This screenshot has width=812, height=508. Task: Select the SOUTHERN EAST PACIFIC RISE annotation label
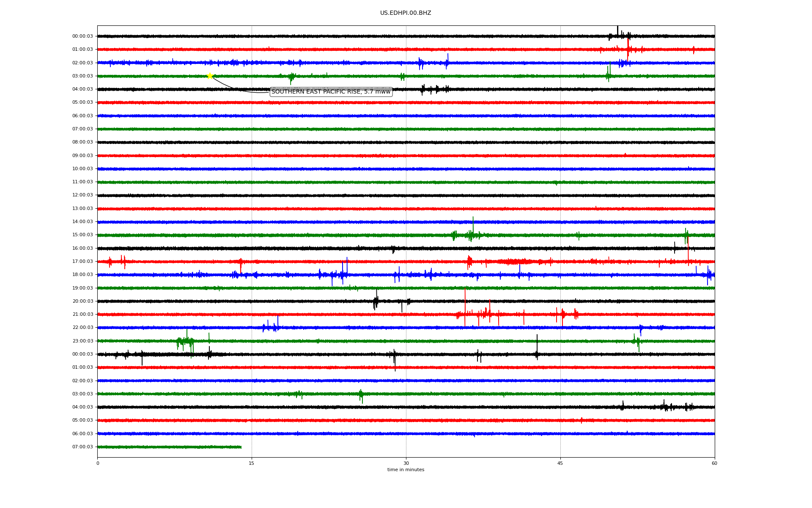click(x=331, y=92)
